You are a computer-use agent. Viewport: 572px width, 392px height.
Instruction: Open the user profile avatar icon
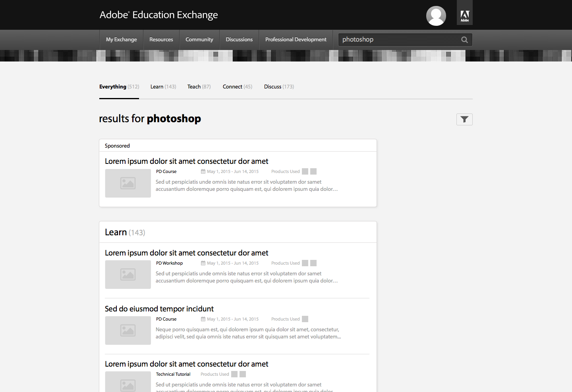[x=436, y=16]
